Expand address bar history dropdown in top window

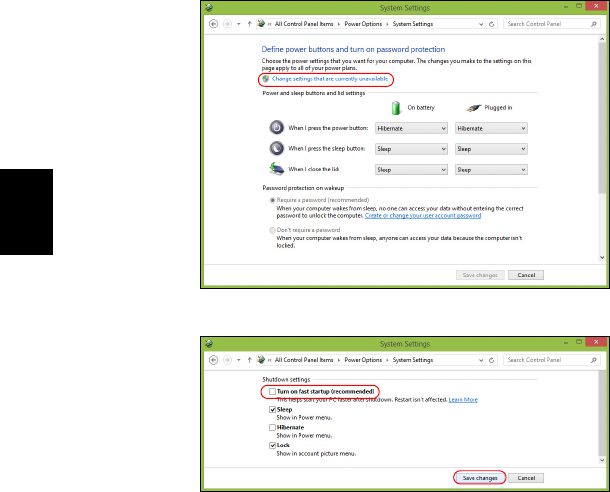click(x=481, y=24)
